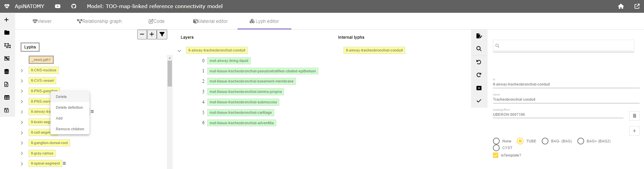The image size is (644, 169).
Task: Click the lyph tree vertical scrollbar
Action: coord(170,74)
